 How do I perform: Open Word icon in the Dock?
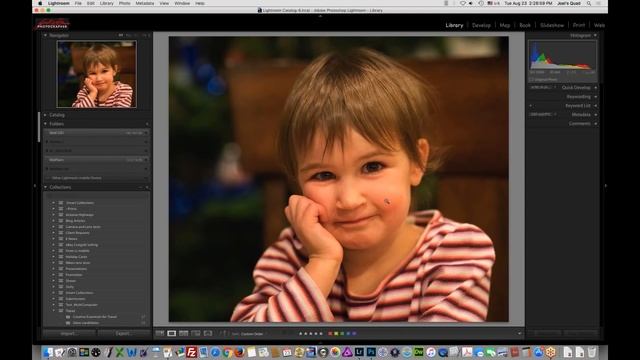click(131, 352)
